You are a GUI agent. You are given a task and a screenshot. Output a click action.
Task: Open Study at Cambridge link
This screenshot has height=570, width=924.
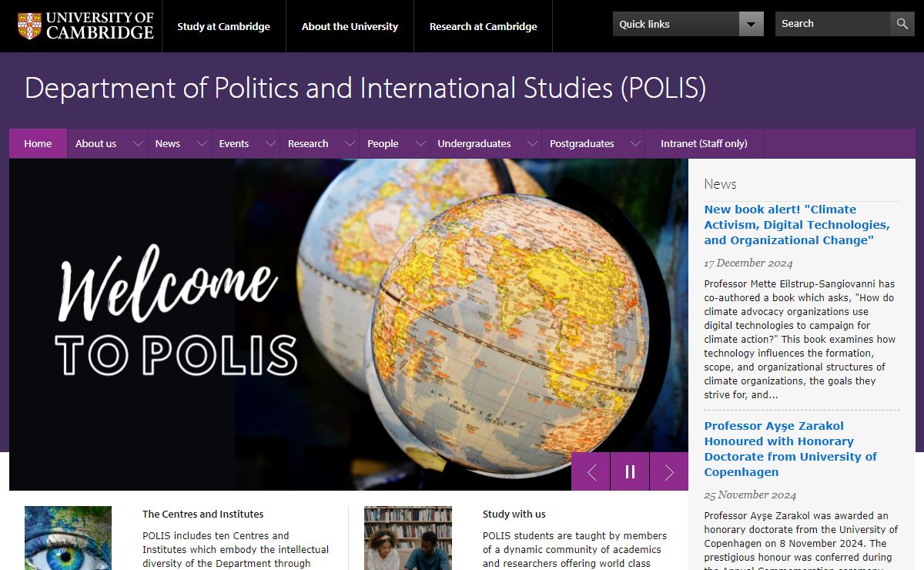223,26
